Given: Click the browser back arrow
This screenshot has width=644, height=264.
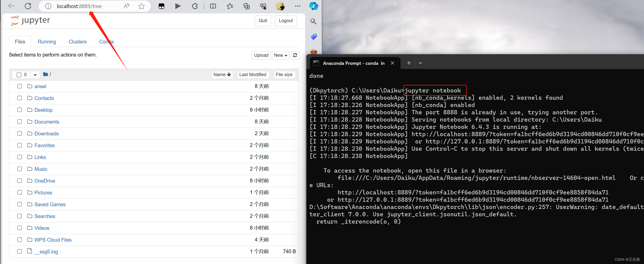Looking at the screenshot, I should tap(11, 6).
